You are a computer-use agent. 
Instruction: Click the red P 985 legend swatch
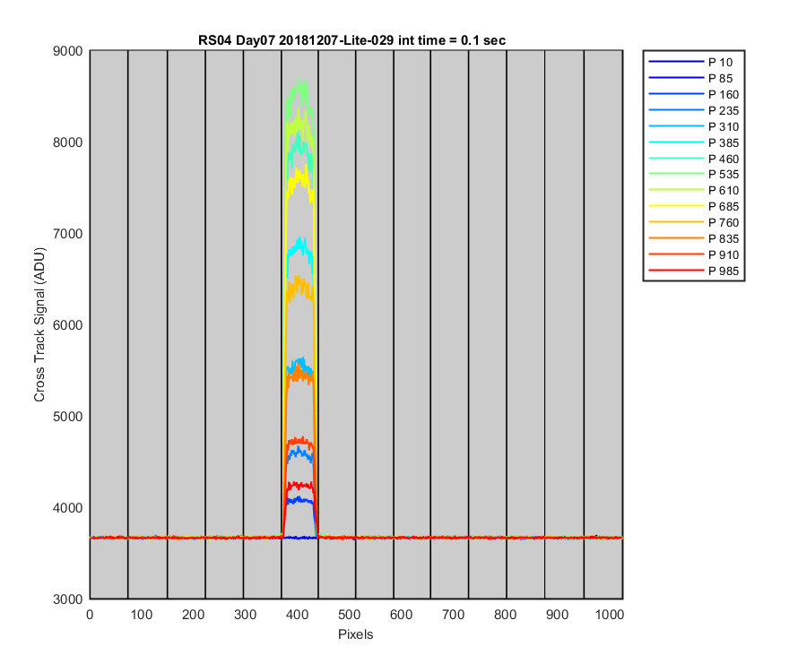pyautogui.click(x=676, y=271)
